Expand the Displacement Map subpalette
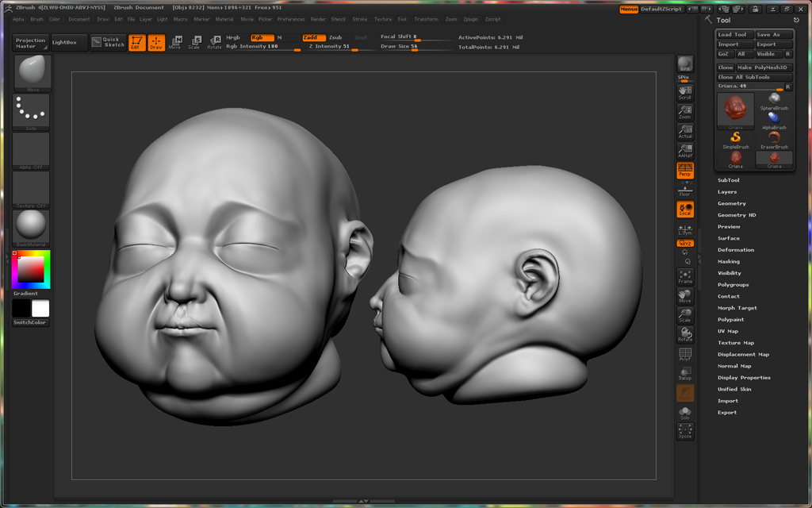 [743, 355]
